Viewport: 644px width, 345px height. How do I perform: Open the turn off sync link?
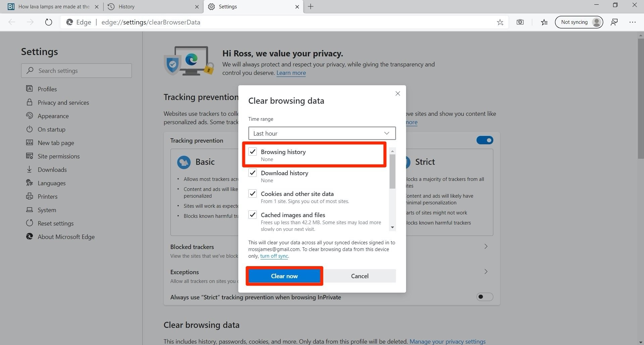[x=274, y=256]
